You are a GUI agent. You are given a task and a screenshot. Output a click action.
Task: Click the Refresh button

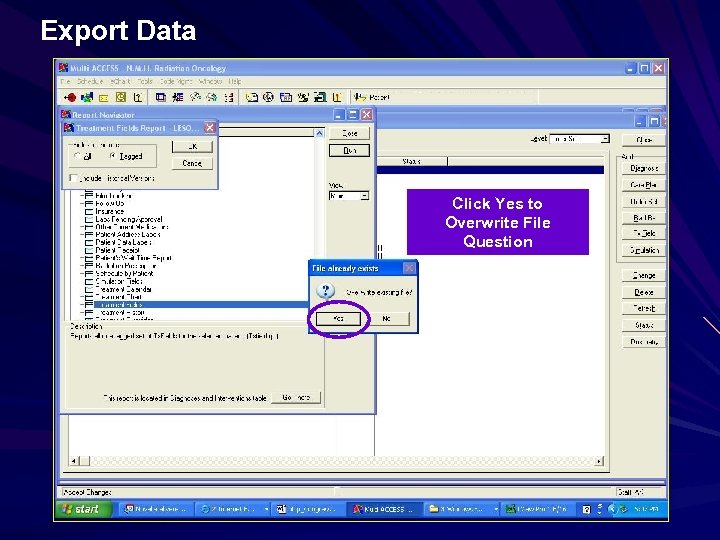tap(644, 308)
